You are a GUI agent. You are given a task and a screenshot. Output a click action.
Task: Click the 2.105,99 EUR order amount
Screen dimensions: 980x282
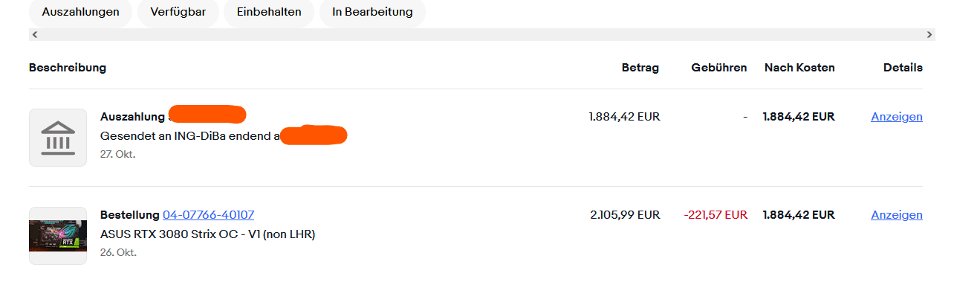625,215
